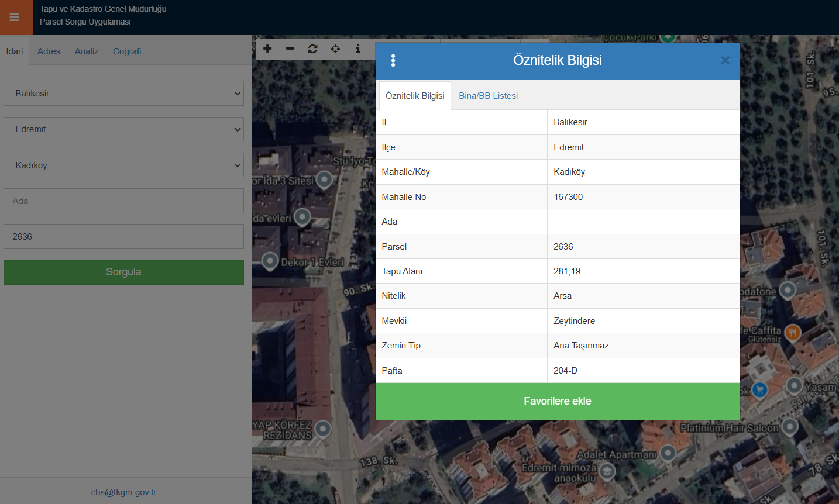Focus the parcel field containing 2636
This screenshot has width=839, height=504.
click(123, 237)
